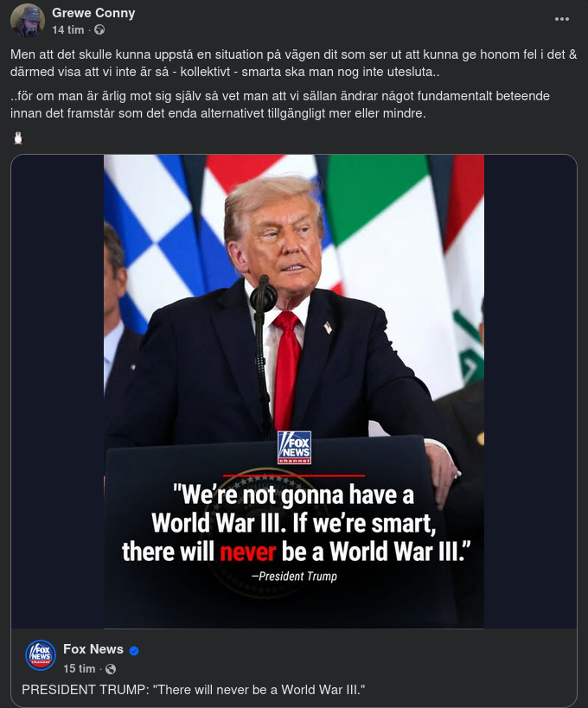
Task: Open the 15 tim shared post timestamp
Action: [x=79, y=669]
